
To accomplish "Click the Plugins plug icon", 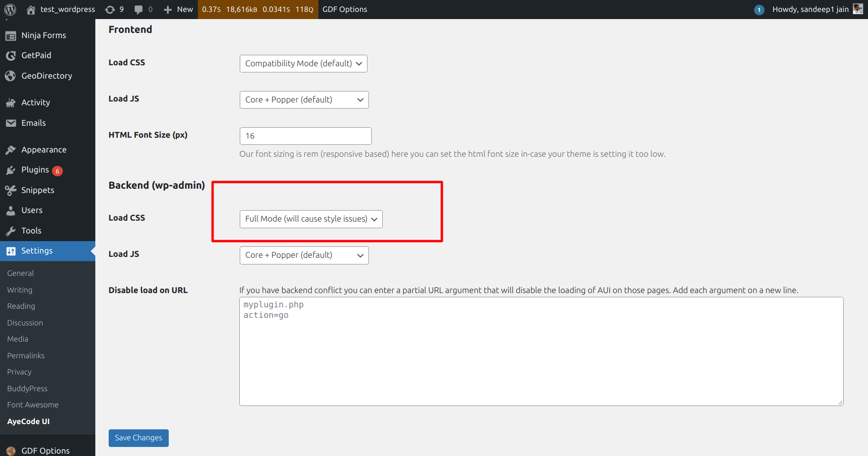I will (10, 170).
